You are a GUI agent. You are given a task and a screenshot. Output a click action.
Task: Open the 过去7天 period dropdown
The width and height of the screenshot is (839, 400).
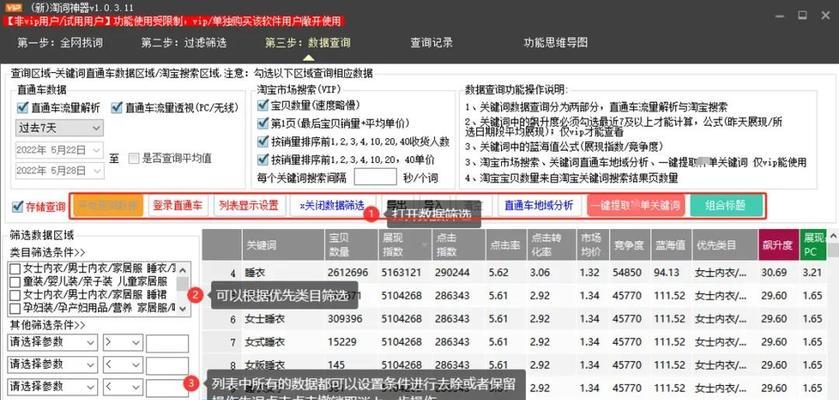click(x=59, y=128)
